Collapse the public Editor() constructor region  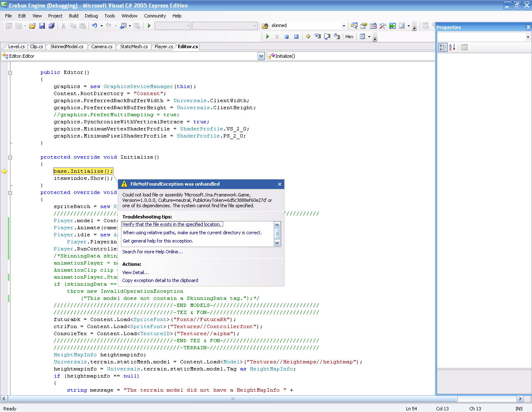point(10,73)
